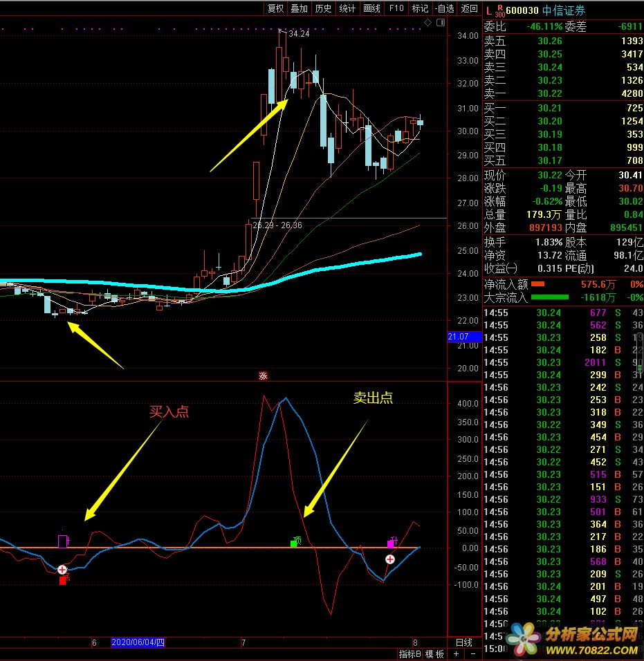Click the 大宗流入 green bar

click(550, 297)
